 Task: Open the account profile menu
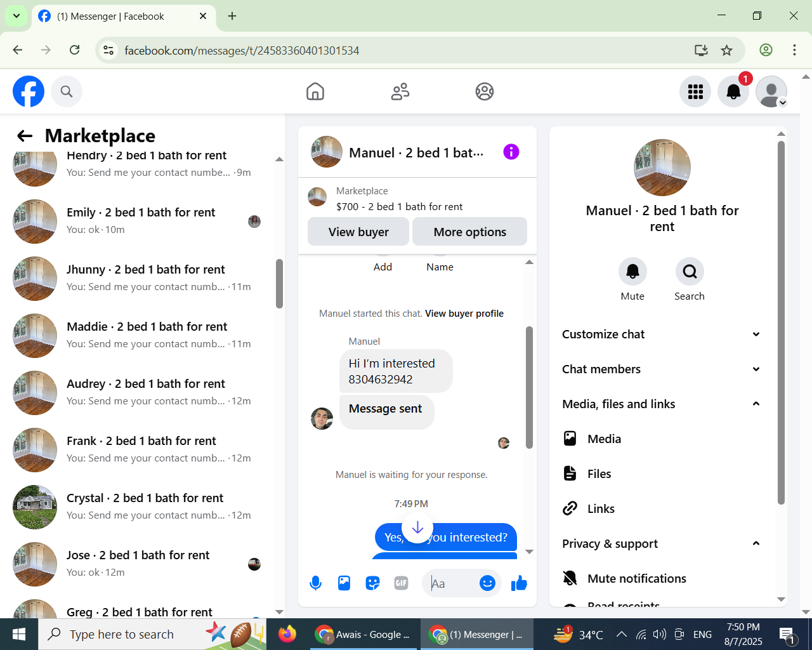pyautogui.click(x=771, y=91)
